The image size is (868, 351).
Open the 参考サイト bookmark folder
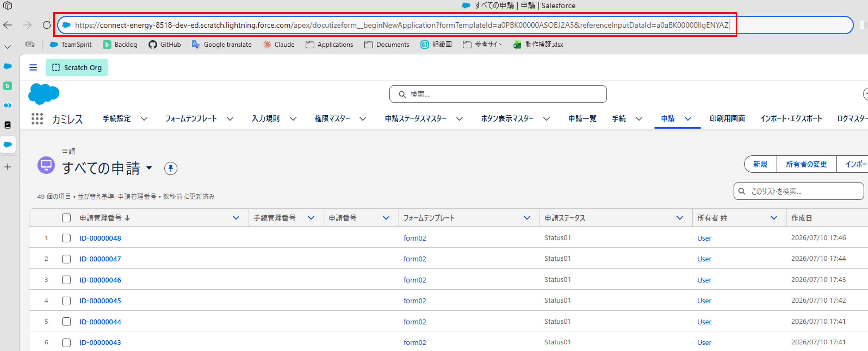click(x=482, y=44)
